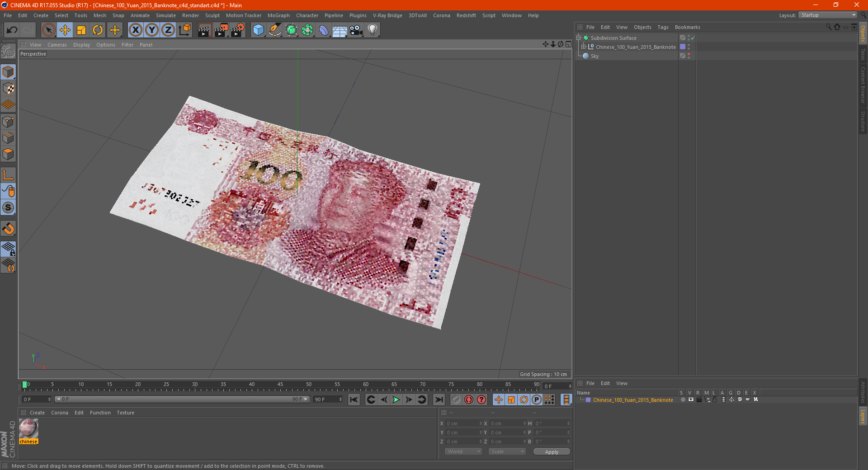Open the Attributes side tab
The image size is (868, 470).
click(863, 392)
